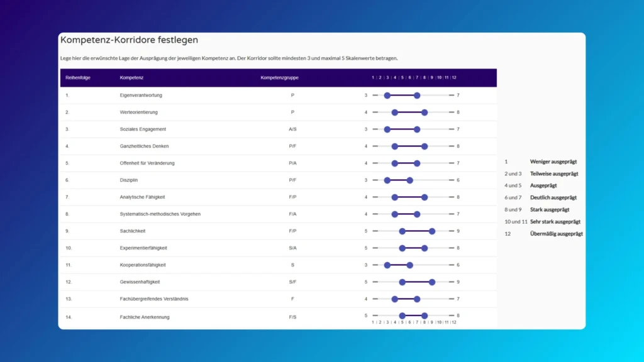Click upper slider handle for Kooperationsfähigkeit

(x=409, y=265)
